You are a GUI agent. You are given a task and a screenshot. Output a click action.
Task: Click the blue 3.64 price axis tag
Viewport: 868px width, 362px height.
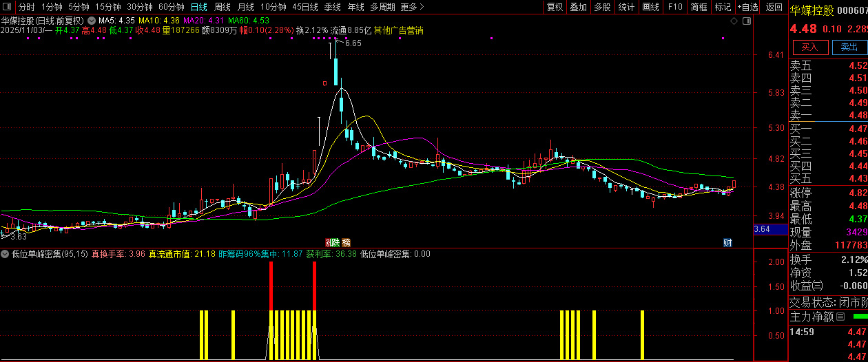click(769, 229)
